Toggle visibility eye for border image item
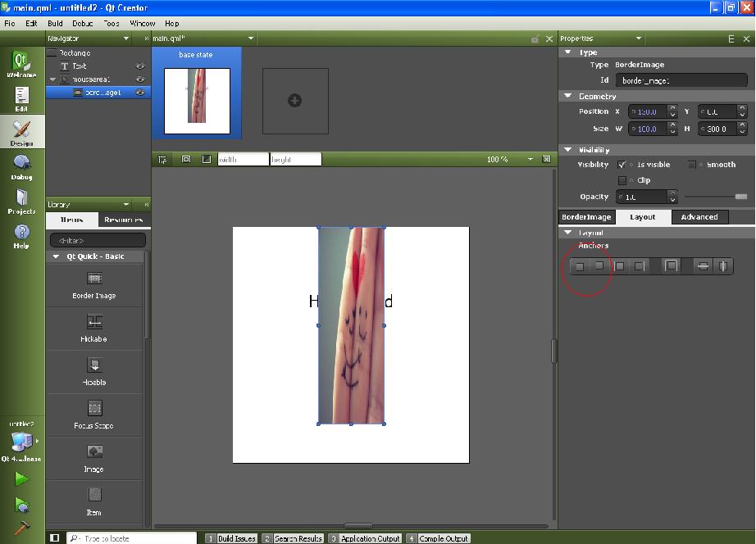The height and width of the screenshot is (544, 756). pos(140,92)
